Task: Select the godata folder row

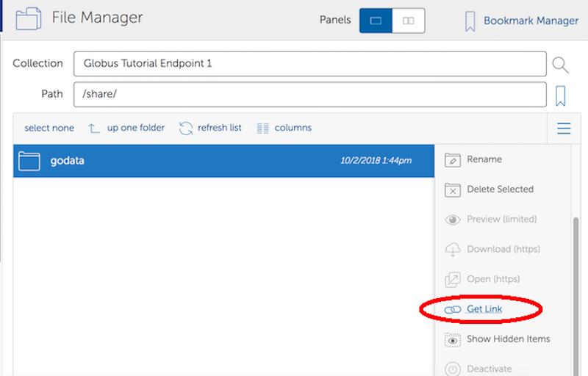Action: (x=224, y=161)
